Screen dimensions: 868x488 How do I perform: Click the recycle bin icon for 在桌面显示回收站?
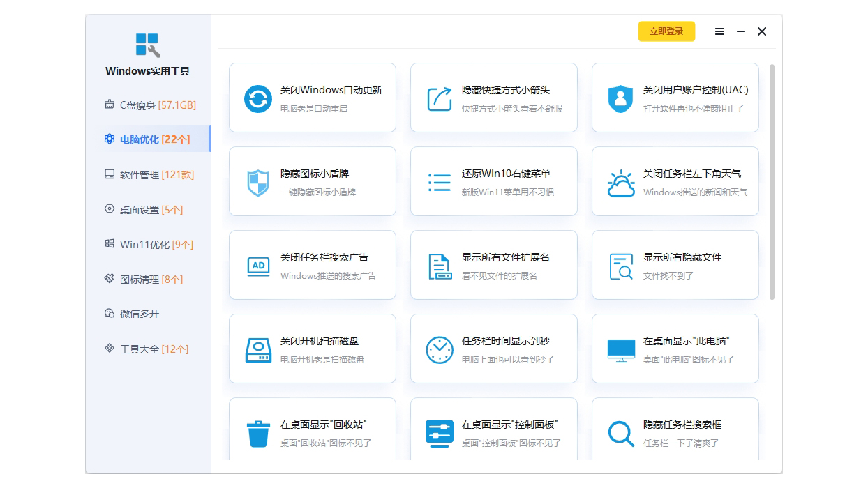tap(257, 433)
